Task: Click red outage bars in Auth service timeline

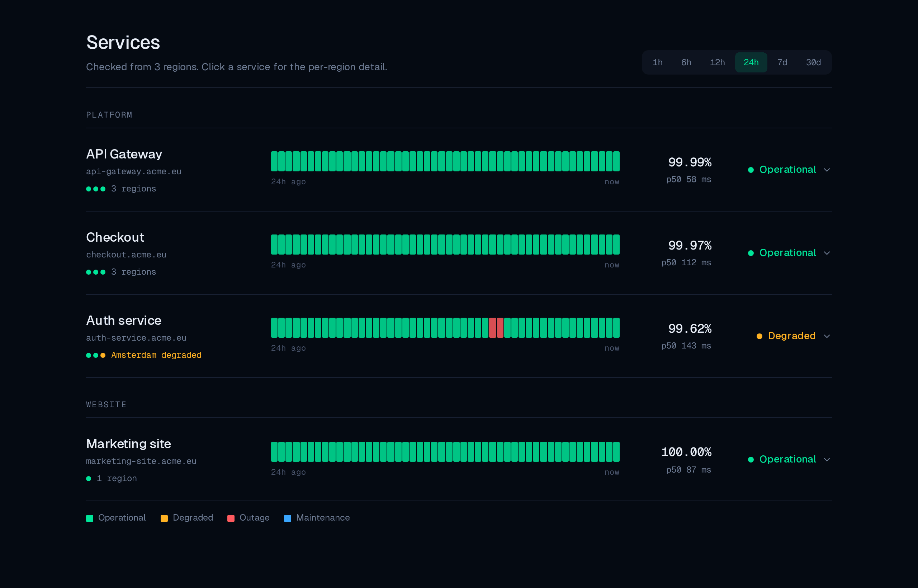Action: [x=496, y=328]
